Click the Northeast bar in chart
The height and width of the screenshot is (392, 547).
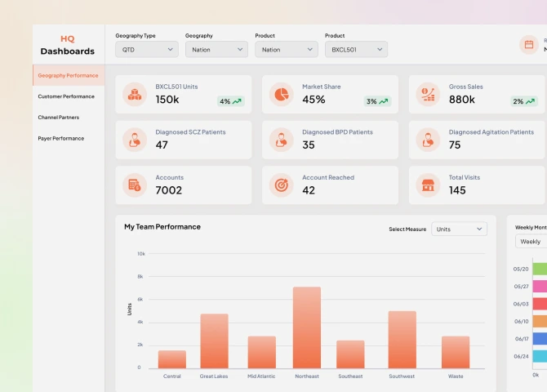[307, 327]
